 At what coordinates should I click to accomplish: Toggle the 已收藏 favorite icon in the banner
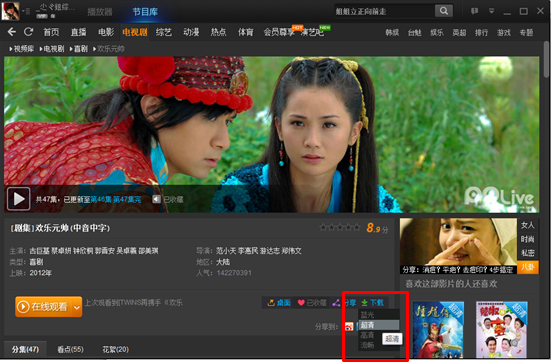pos(156,199)
